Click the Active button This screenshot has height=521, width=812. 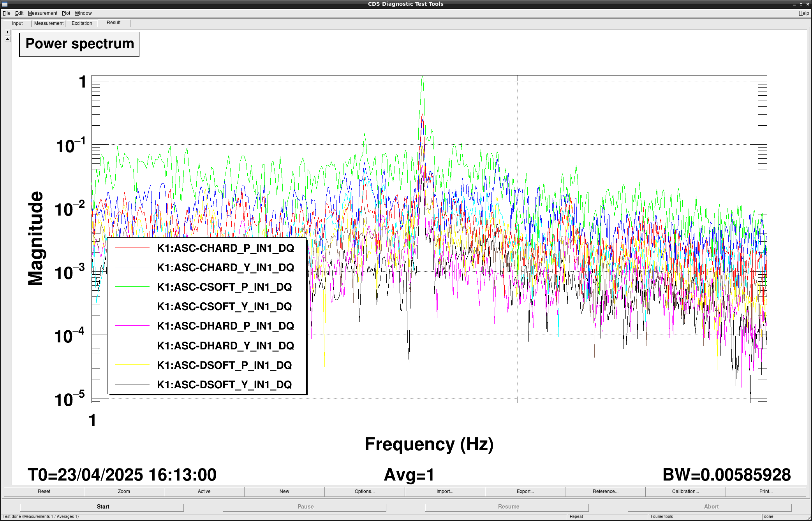tap(204, 491)
